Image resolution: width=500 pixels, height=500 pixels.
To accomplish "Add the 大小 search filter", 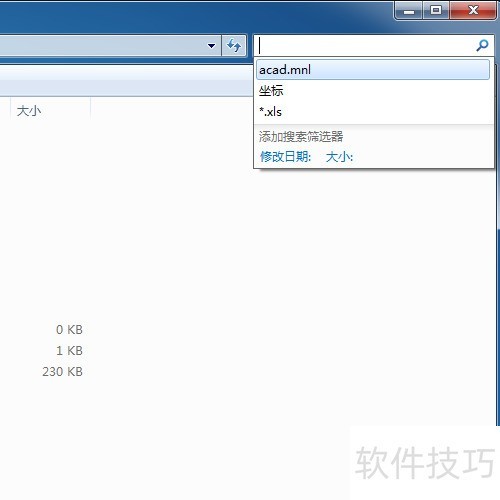I will pos(339,157).
